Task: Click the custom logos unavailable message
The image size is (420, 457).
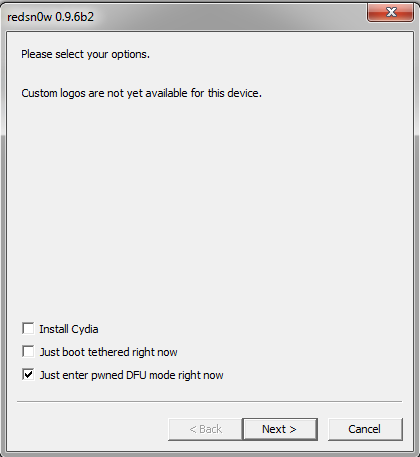Action: pos(141,93)
